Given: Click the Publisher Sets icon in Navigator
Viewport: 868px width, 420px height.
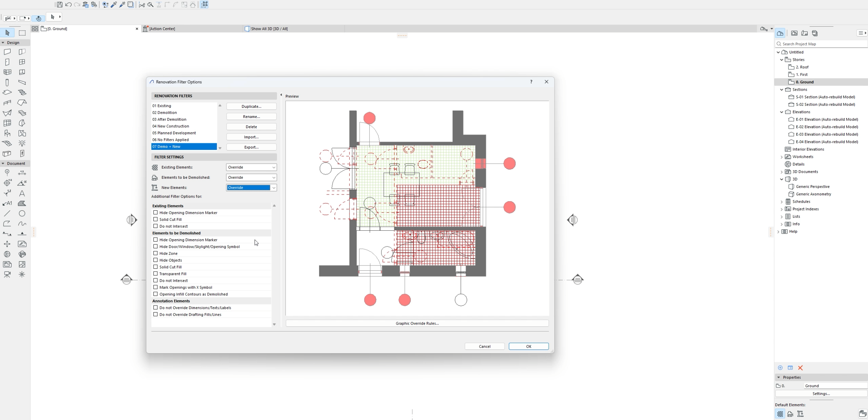Looking at the screenshot, I should pos(815,33).
